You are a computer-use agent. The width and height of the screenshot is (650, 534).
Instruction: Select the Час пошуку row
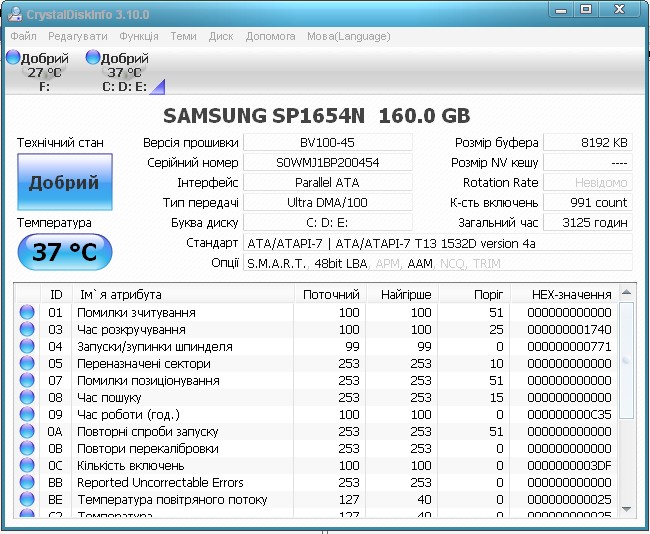317,397
